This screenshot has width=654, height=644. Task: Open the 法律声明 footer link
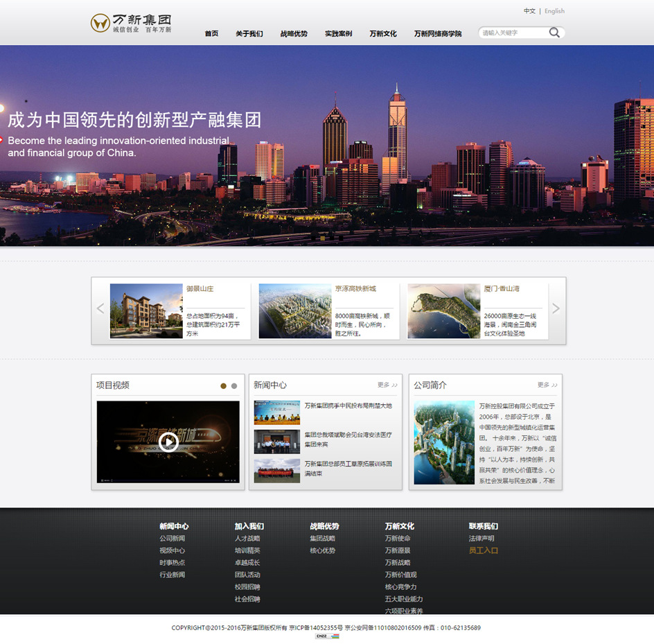(x=484, y=538)
